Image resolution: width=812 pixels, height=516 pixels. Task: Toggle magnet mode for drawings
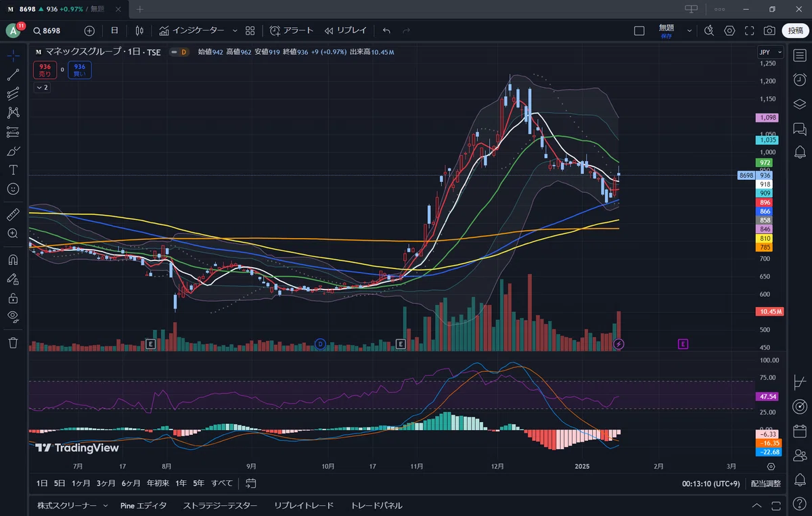point(13,259)
